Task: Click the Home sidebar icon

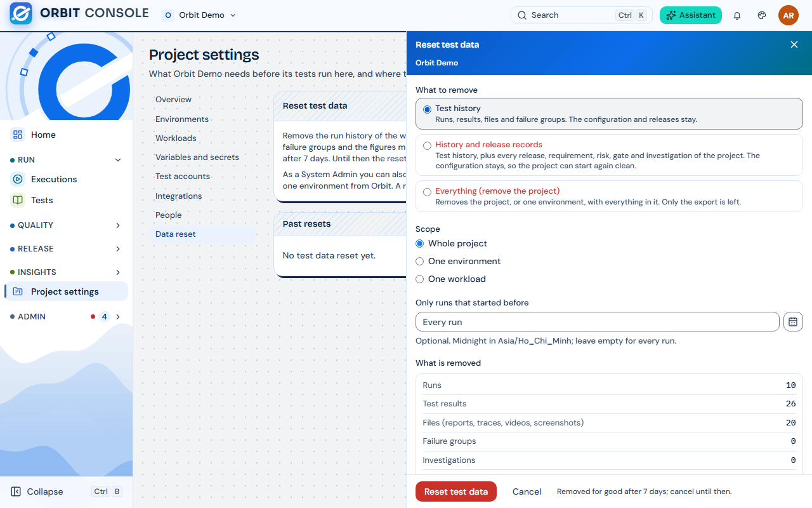Action: click(x=18, y=135)
